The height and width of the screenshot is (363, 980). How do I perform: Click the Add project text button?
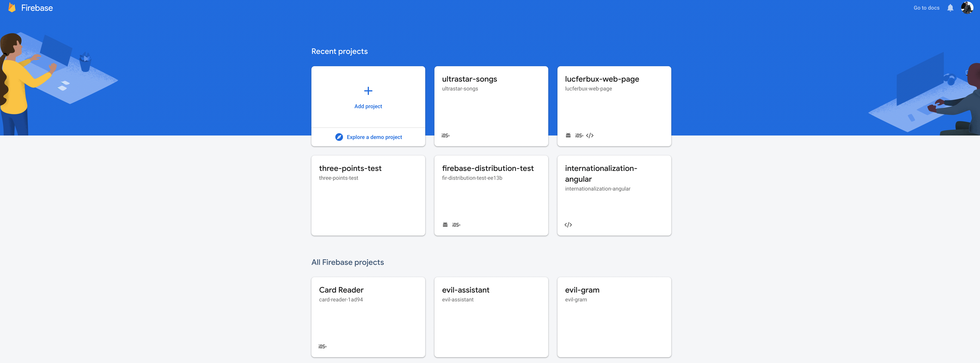tap(368, 106)
